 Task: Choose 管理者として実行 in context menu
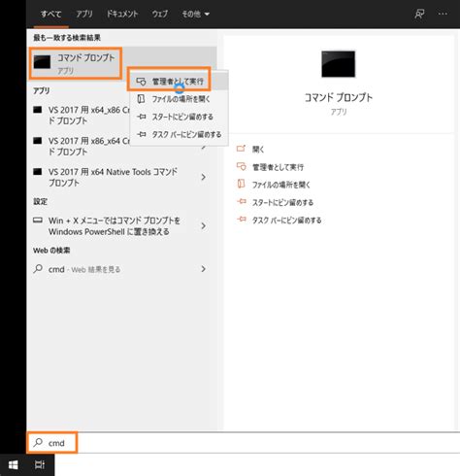pos(179,81)
